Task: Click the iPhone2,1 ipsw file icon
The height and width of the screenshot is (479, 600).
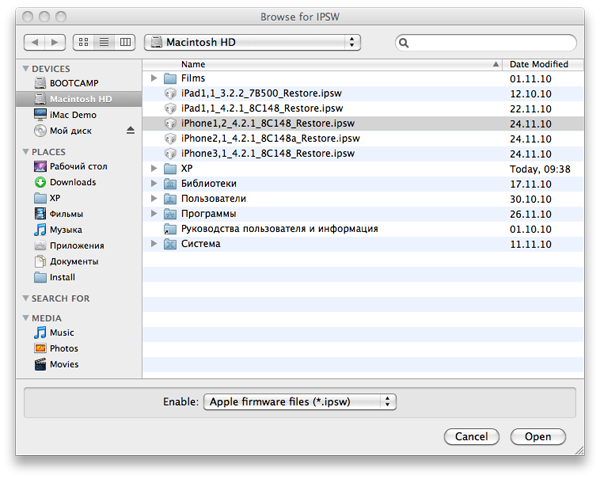Action: pyautogui.click(x=170, y=138)
